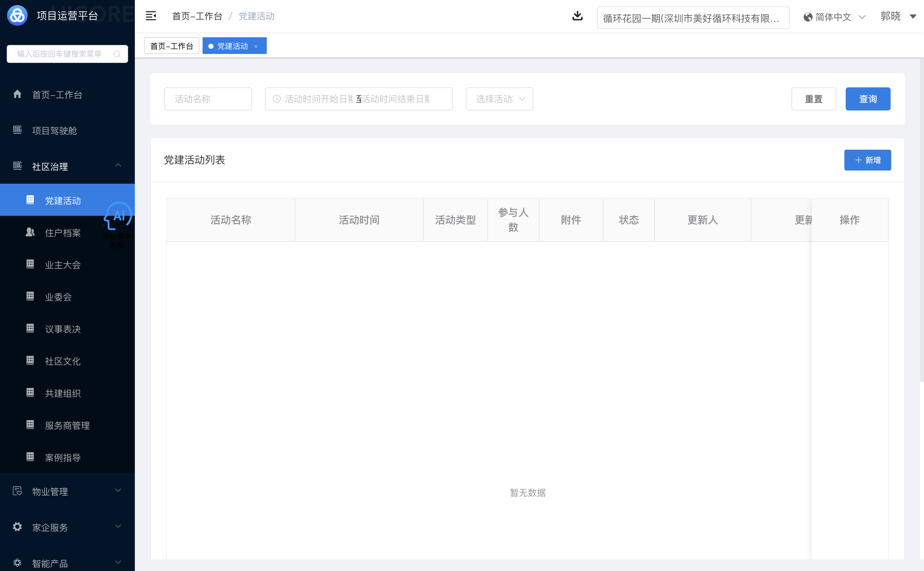The width and height of the screenshot is (924, 571).
Task: Open the 简体中文 language dropdown
Action: tap(834, 17)
